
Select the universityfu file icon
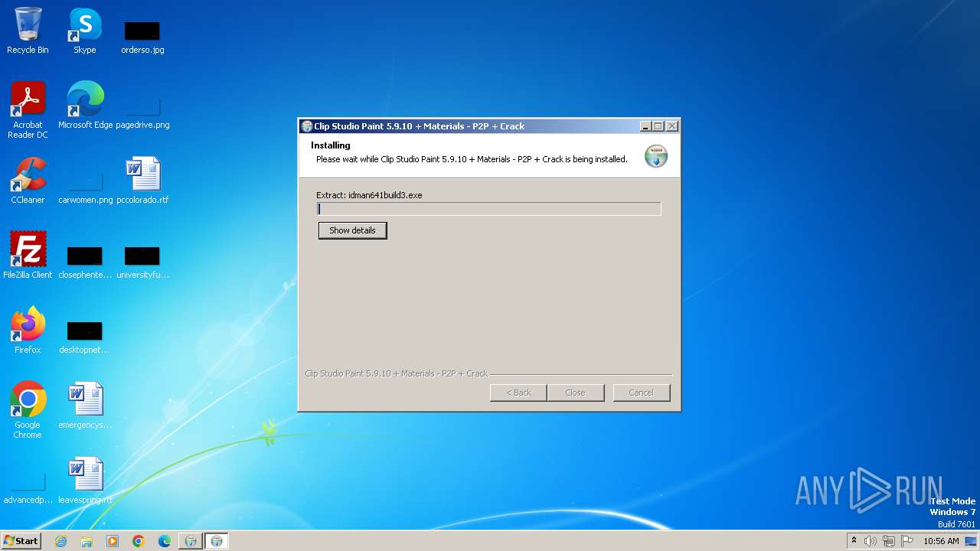click(x=142, y=261)
